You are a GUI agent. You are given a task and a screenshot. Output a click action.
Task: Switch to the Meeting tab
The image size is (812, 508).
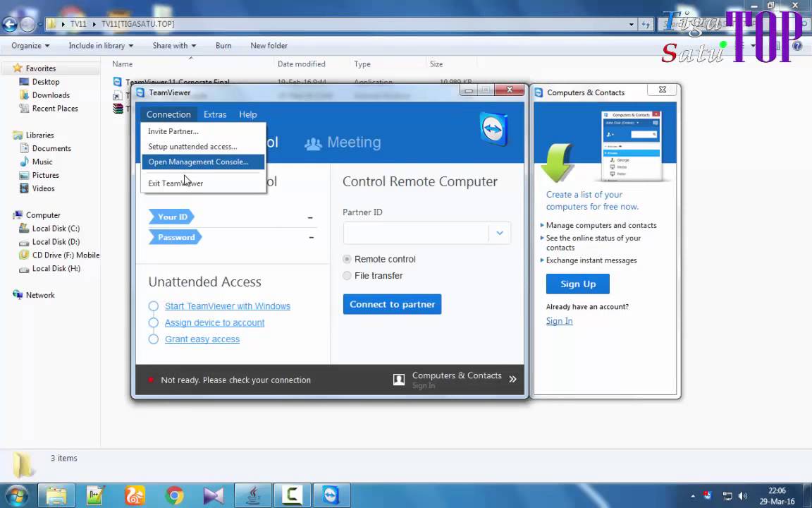[x=343, y=143]
